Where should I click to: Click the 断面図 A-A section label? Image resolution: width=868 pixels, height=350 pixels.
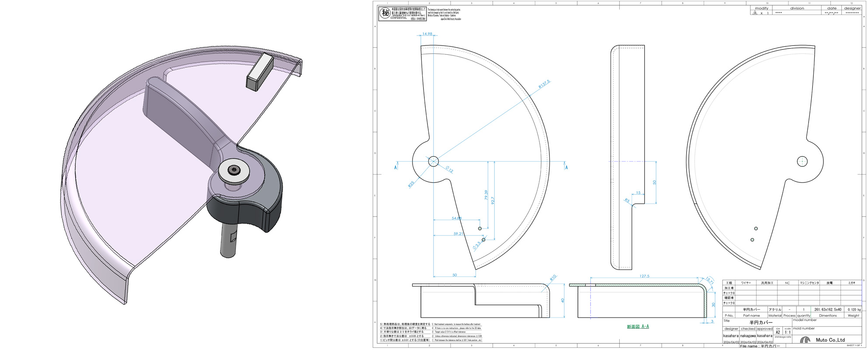(638, 326)
